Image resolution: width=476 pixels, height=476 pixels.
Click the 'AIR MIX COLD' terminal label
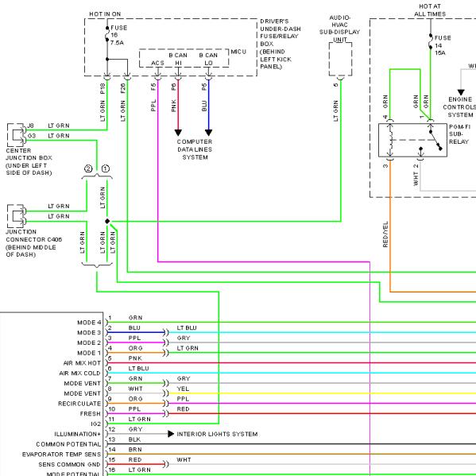click(79, 373)
